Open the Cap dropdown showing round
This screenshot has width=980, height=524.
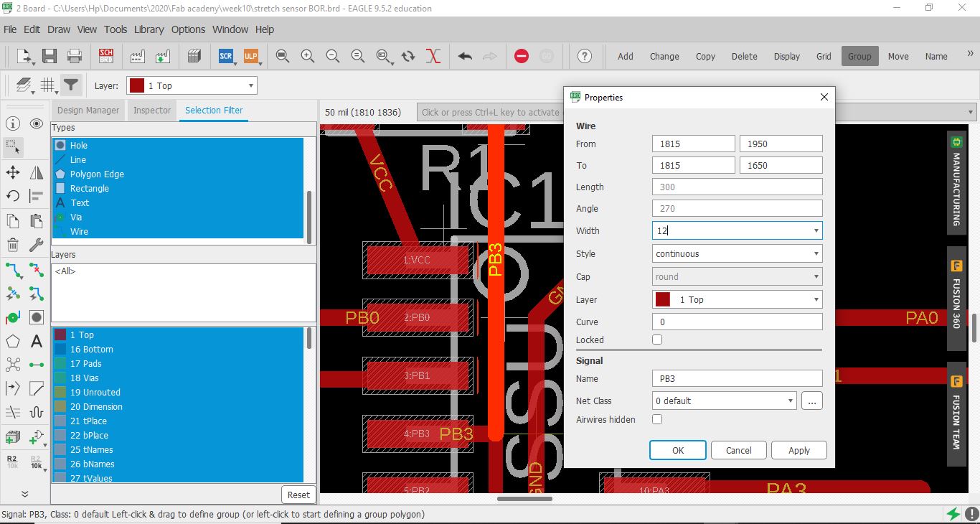(x=738, y=276)
